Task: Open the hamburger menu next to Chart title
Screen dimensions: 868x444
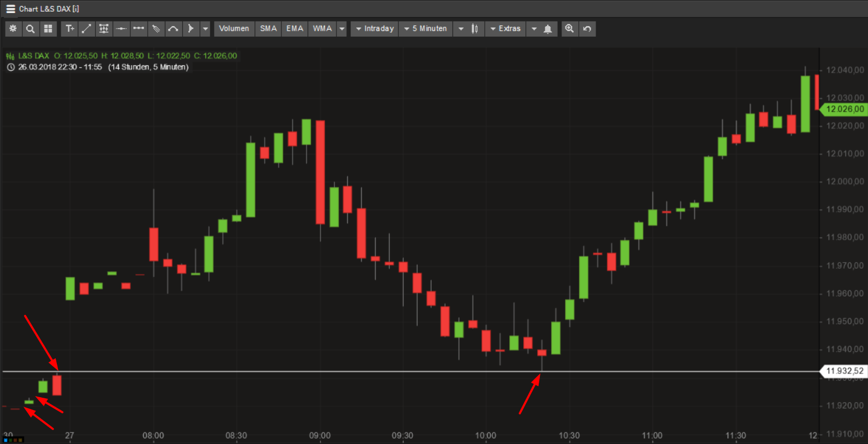Action: (10, 9)
